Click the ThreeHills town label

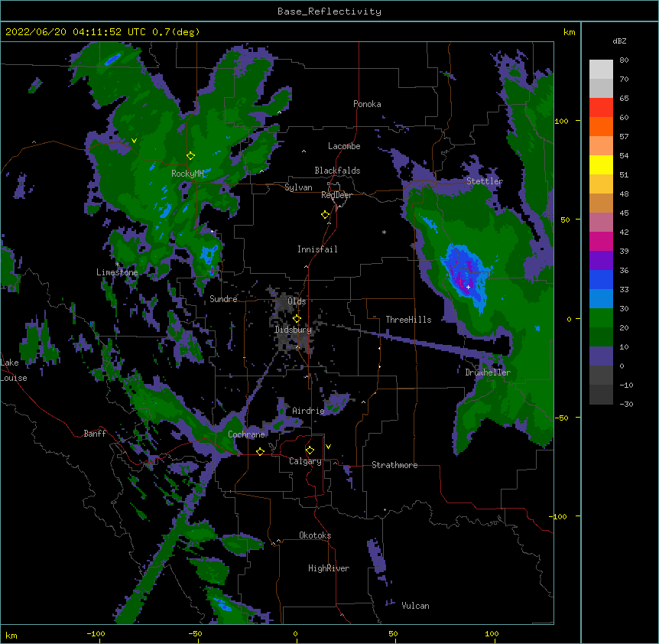click(408, 320)
